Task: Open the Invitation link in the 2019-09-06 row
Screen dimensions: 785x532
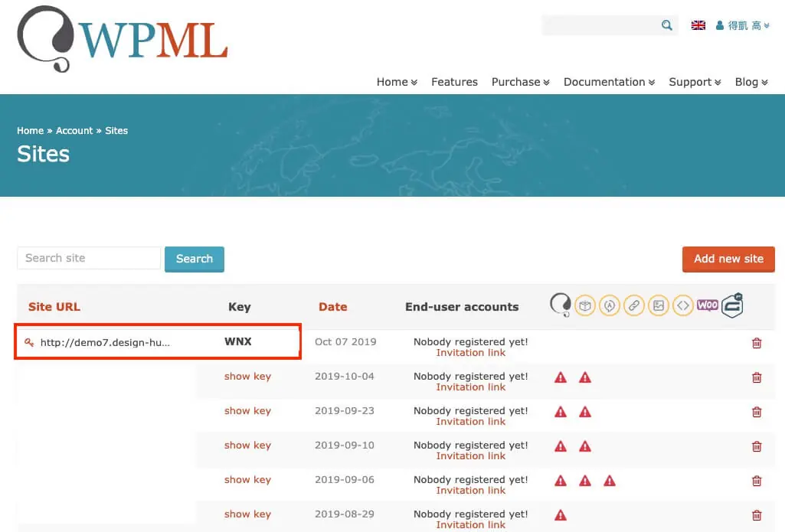Action: pos(470,491)
